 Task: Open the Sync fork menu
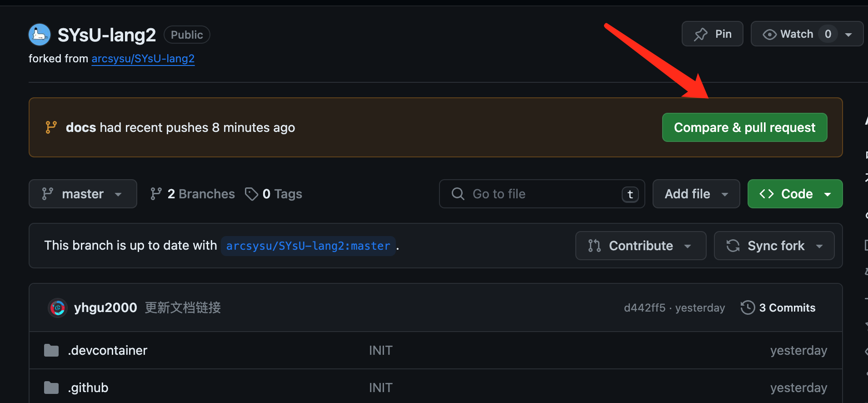774,246
